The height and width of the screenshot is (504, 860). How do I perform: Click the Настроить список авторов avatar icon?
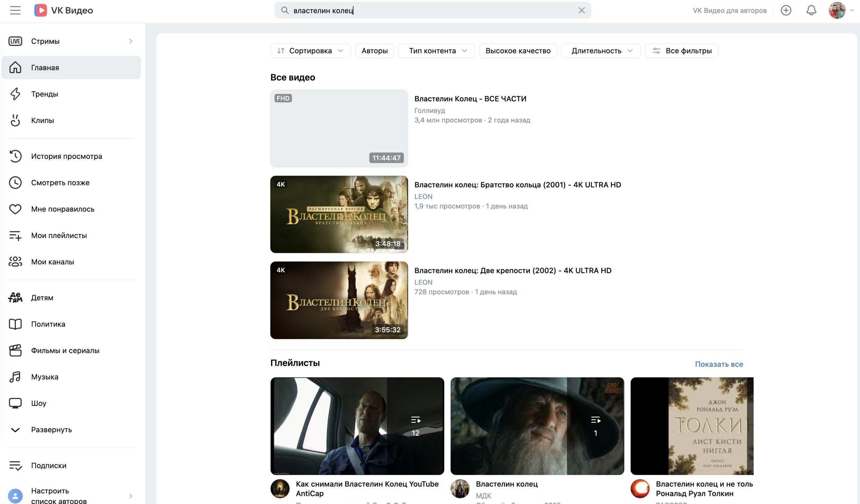15,496
